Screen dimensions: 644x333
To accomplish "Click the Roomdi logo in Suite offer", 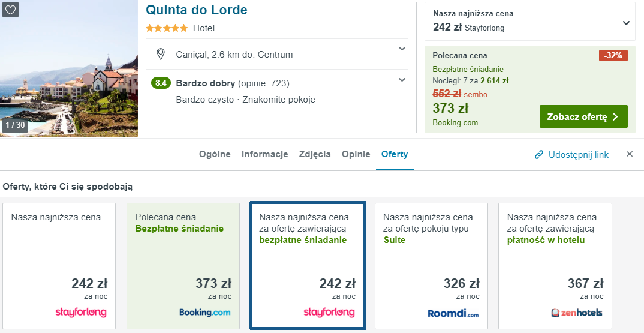I will click(x=453, y=313).
